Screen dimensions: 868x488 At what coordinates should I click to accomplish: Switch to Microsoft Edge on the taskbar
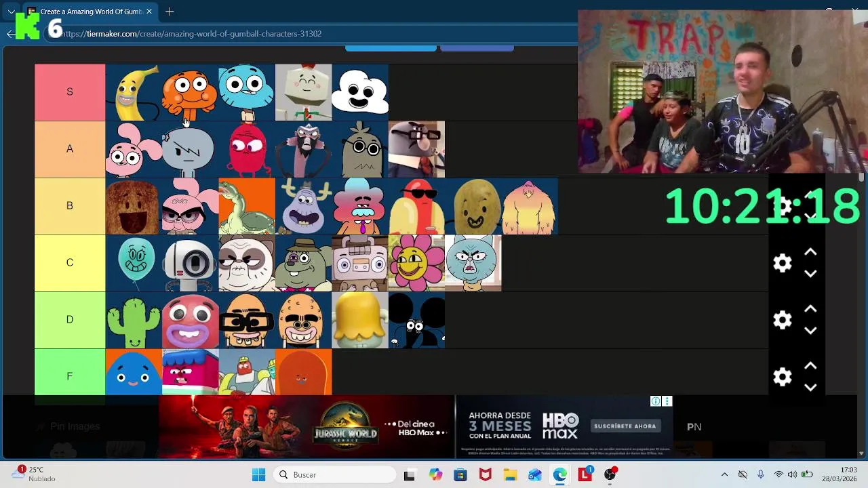(x=559, y=475)
